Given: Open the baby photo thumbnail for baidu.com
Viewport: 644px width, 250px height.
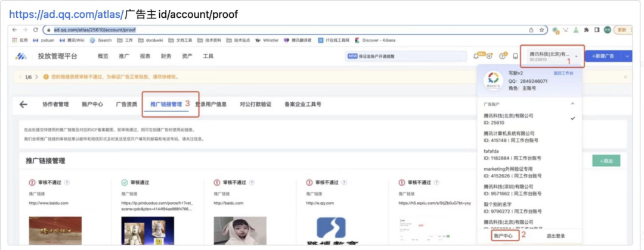Looking at the screenshot, I should tap(240, 231).
